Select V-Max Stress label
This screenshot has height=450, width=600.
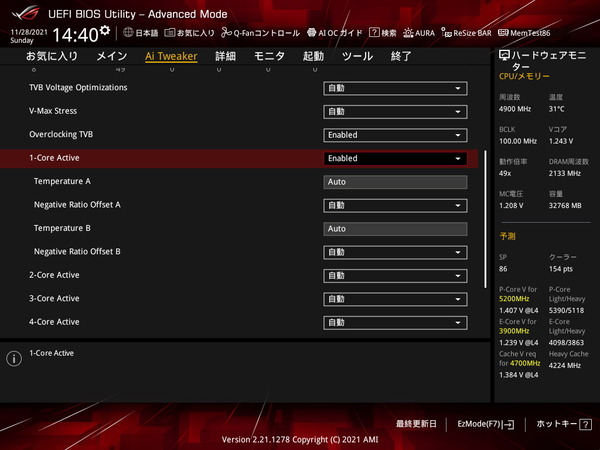(53, 111)
